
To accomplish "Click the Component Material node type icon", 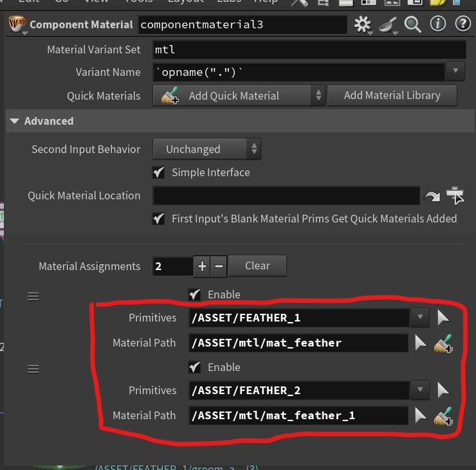I will click(x=15, y=25).
